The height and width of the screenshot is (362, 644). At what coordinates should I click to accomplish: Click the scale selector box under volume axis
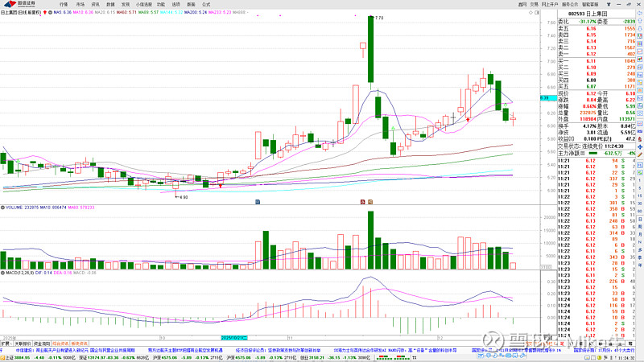click(x=546, y=267)
